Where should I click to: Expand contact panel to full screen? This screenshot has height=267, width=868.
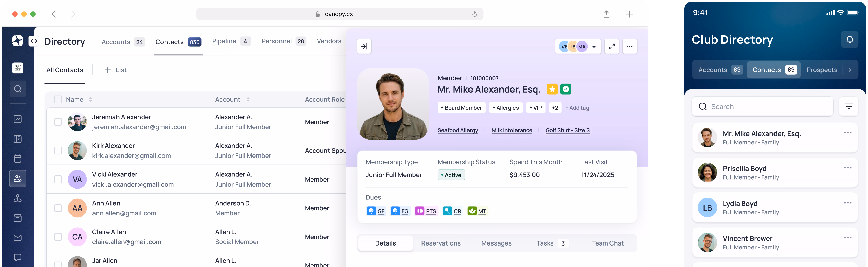coord(612,47)
